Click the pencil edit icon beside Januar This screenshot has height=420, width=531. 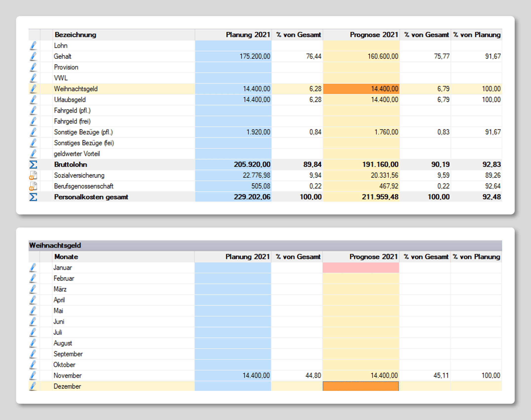33,268
